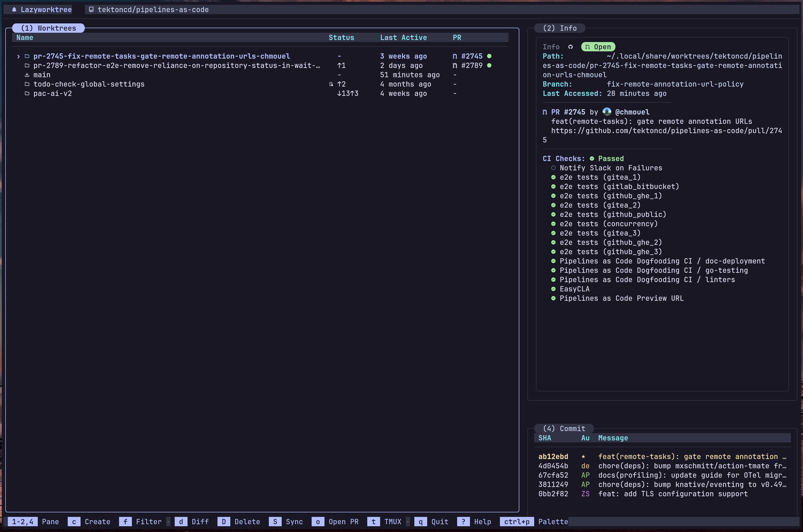Click the check icon for the linters check
803x532 pixels.
[553, 280]
